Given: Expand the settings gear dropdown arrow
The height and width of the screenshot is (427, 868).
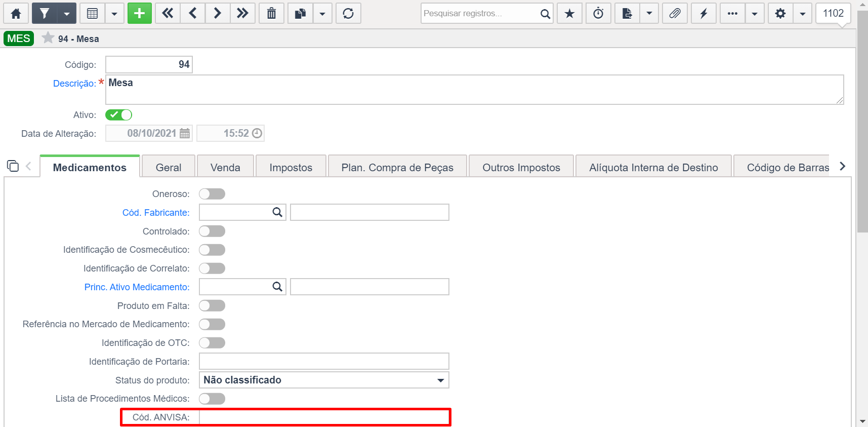Looking at the screenshot, I should tap(803, 13).
